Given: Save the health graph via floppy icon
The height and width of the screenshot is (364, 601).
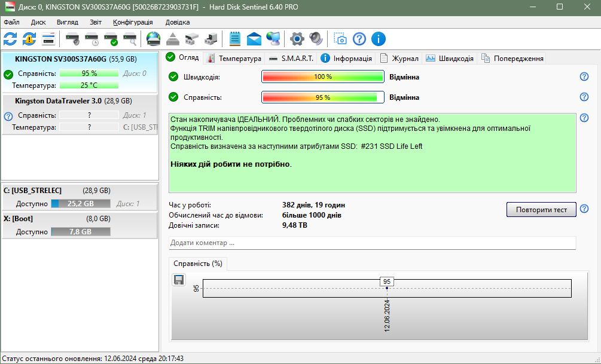Looking at the screenshot, I should coord(179,280).
